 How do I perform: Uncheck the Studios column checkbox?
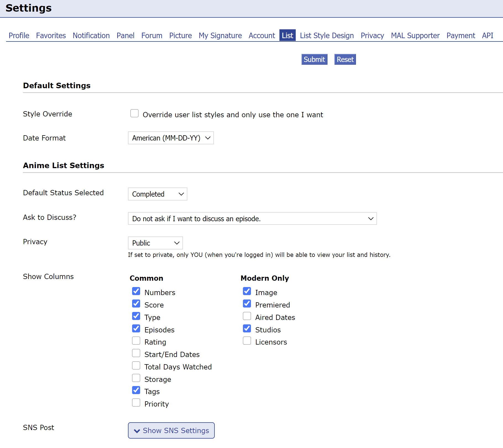click(x=247, y=329)
